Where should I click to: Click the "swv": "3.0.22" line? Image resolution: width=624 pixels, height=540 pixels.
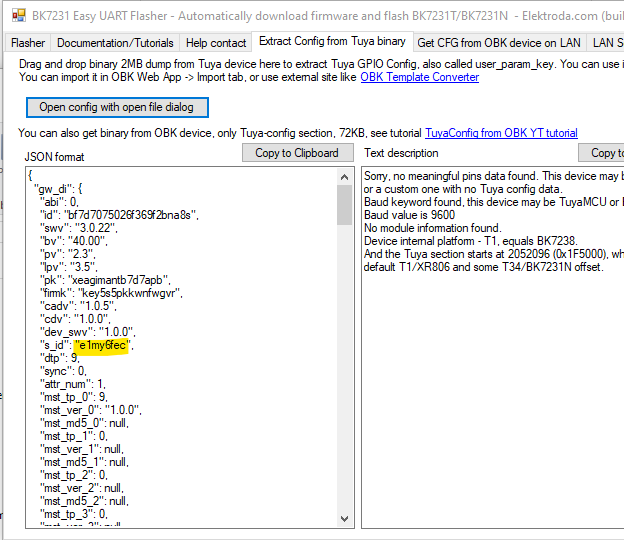78,228
